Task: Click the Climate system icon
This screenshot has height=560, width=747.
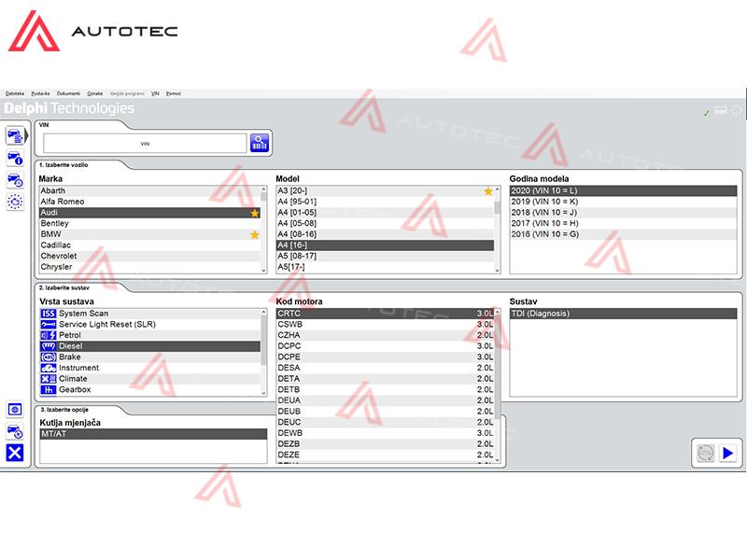Action: (49, 379)
